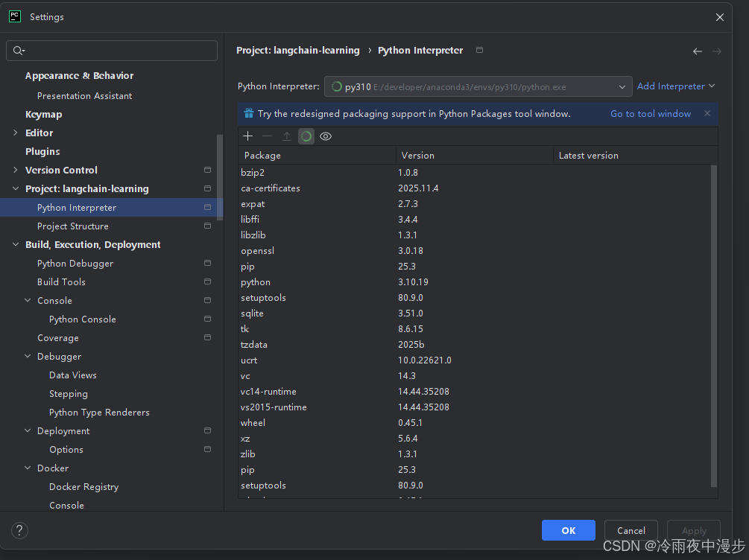Click project icon next to Options
The height and width of the screenshot is (560, 749).
(x=207, y=449)
